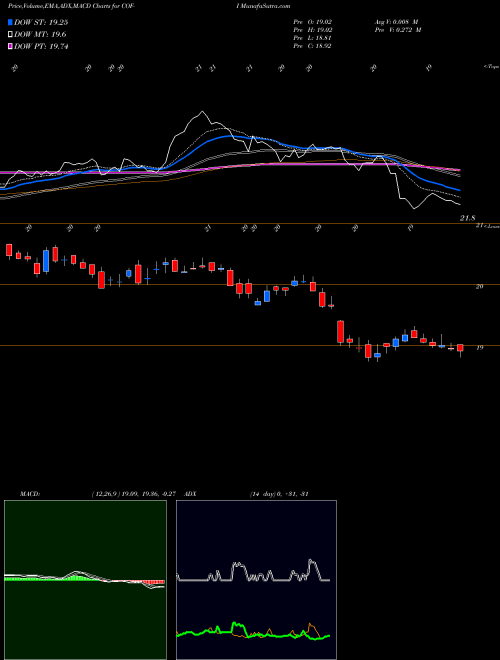Click the 'Pre V: 0.272 M' value
Viewport: 500px width, 660px height.
[x=398, y=30]
